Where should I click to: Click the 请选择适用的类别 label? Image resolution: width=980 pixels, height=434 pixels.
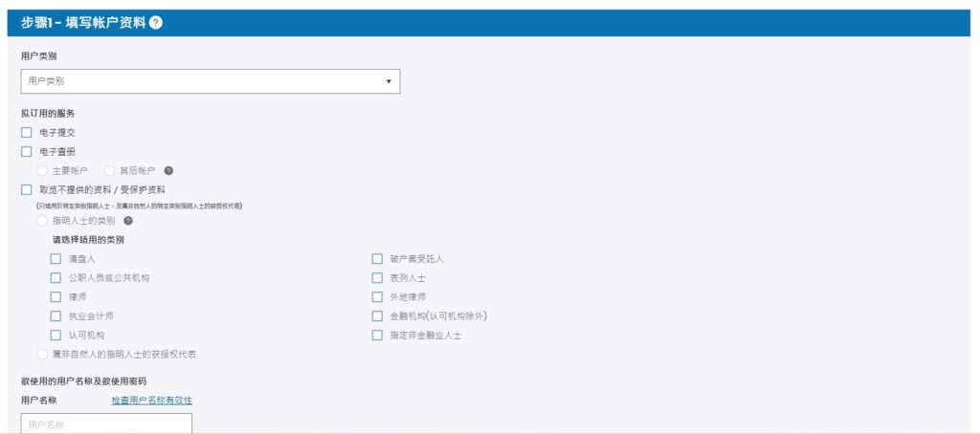pyautogui.click(x=88, y=240)
